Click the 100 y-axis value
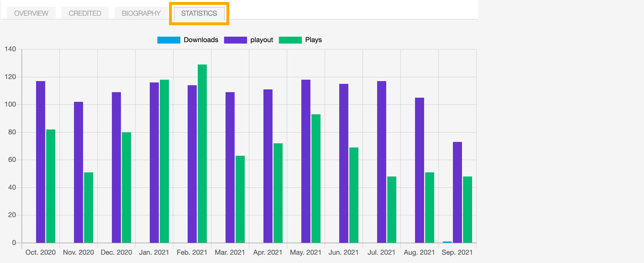Image resolution: width=644 pixels, height=263 pixels. pyautogui.click(x=10, y=104)
